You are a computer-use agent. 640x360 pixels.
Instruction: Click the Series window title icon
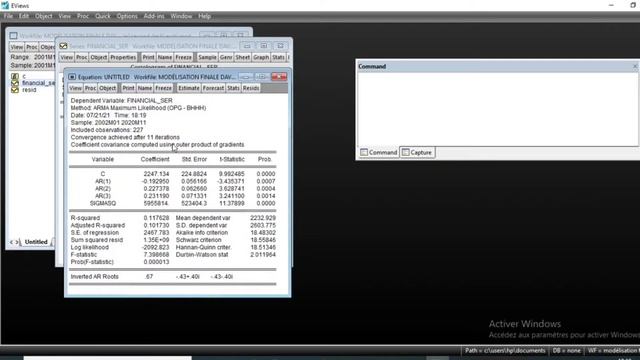click(x=63, y=46)
